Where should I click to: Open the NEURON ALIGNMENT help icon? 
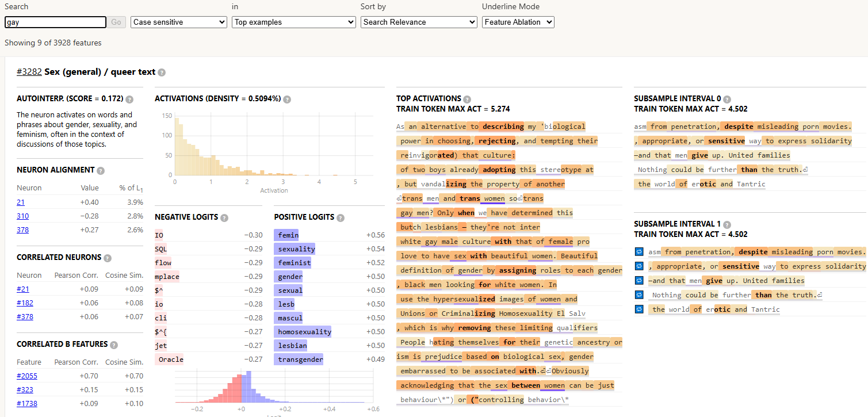(101, 170)
